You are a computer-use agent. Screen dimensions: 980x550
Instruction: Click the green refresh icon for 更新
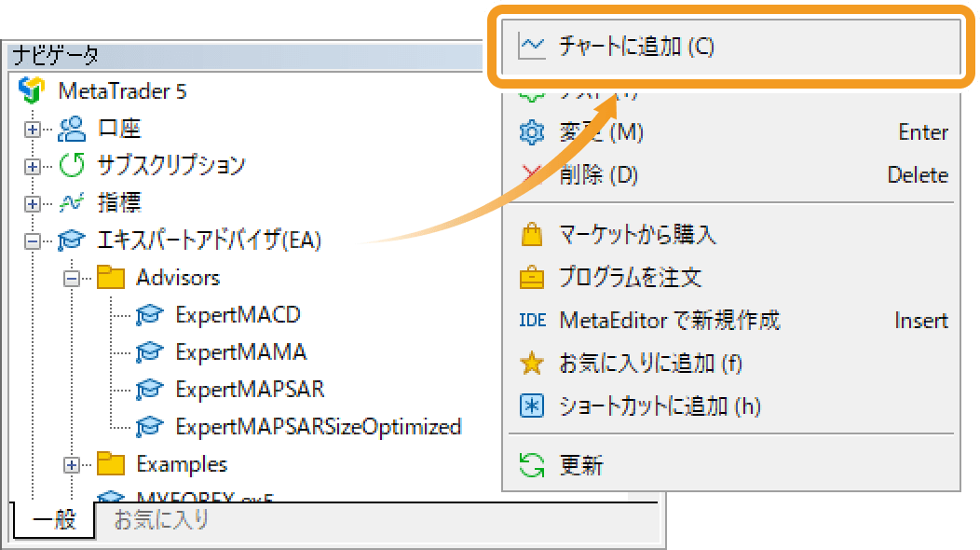(532, 465)
